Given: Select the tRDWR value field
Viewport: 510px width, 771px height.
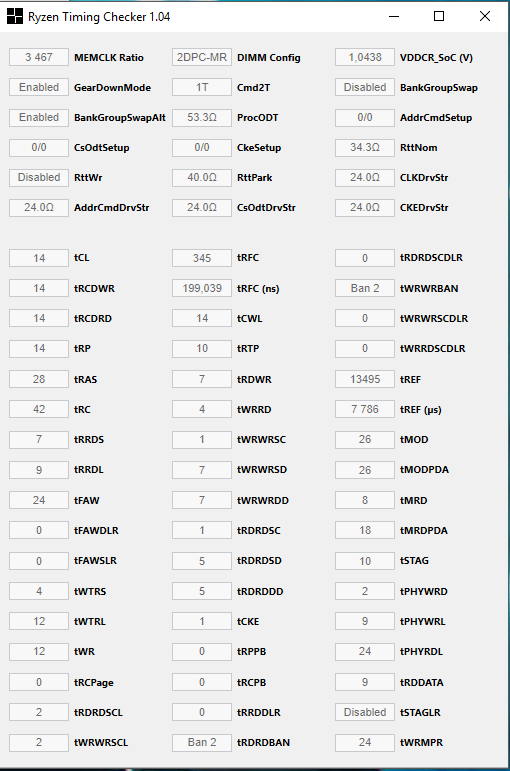Looking at the screenshot, I should (x=202, y=379).
